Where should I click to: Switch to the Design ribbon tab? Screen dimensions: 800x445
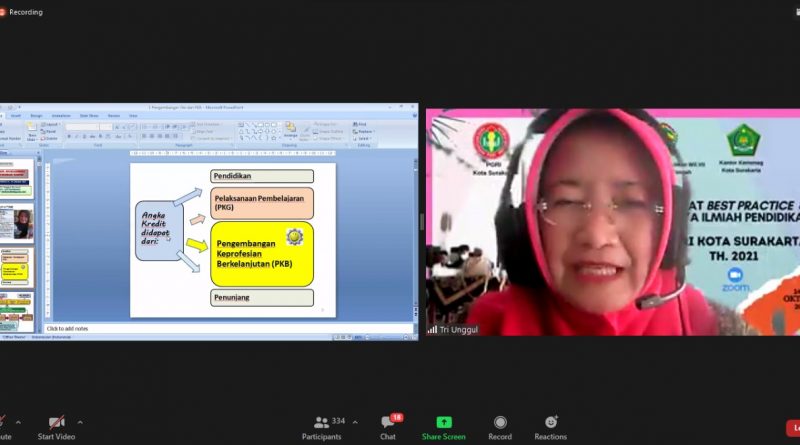(36, 115)
